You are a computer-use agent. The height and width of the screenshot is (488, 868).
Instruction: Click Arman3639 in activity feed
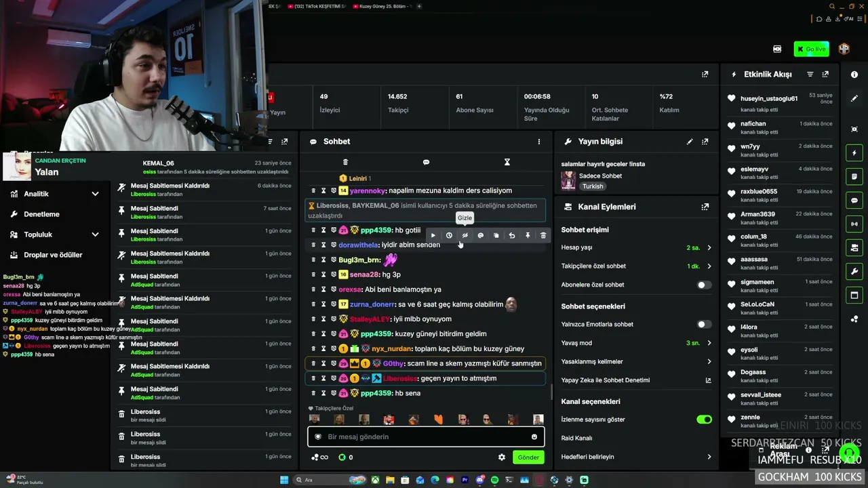point(757,214)
